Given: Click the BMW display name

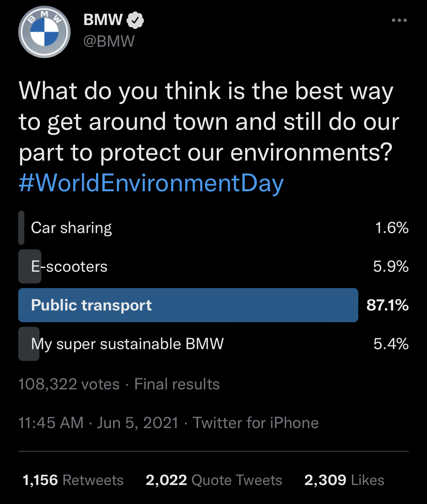Looking at the screenshot, I should point(103,20).
